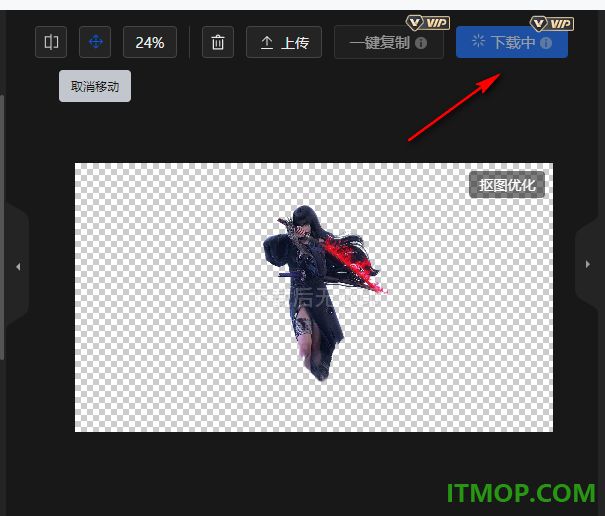Screen dimensions: 605x516
Task: Expand the right panel arrow
Action: coord(588,264)
